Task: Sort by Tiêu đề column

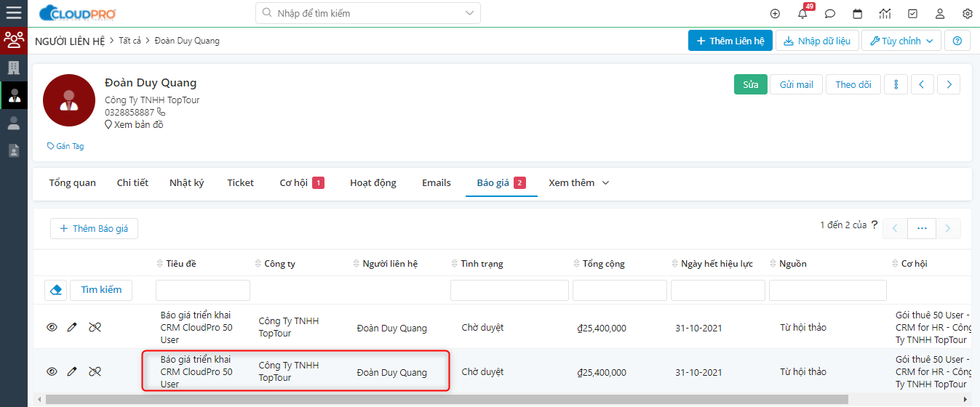Action: (x=177, y=263)
